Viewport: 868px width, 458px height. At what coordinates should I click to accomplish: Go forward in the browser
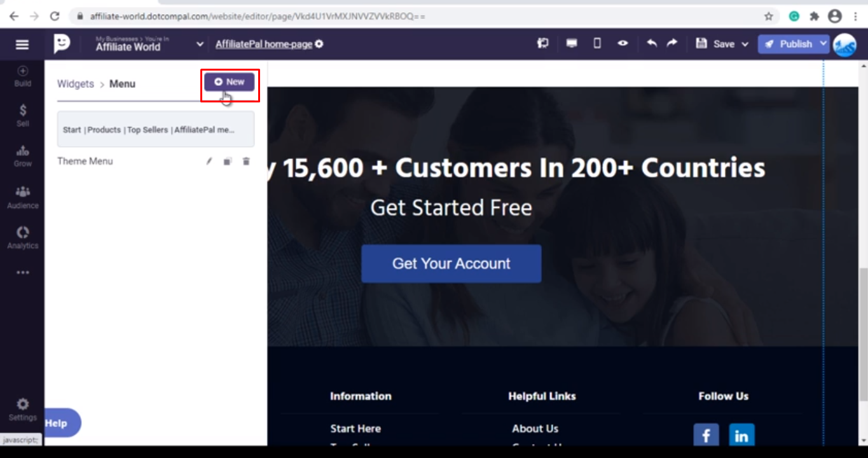34,16
